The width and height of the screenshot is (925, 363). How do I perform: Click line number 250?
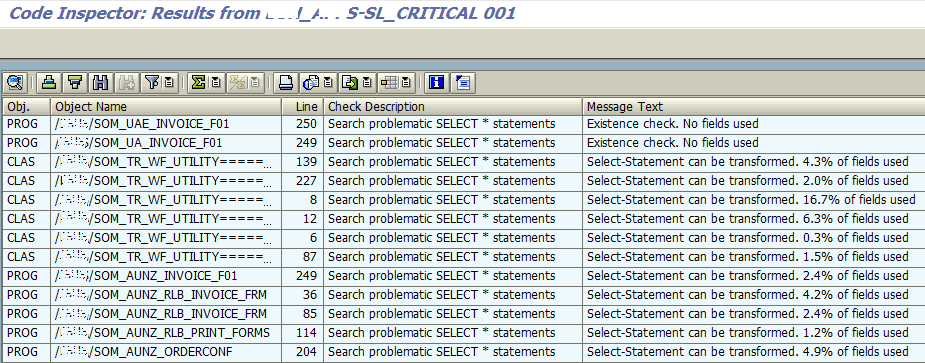coord(307,124)
